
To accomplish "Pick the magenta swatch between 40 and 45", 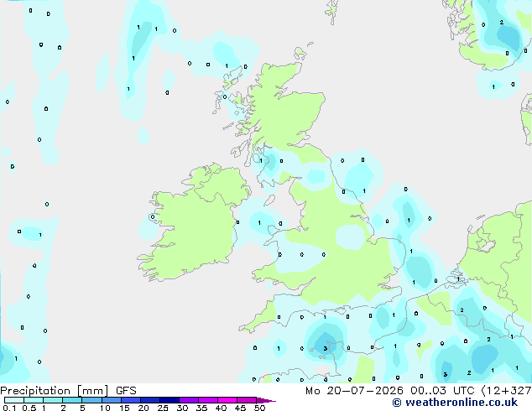I will coord(227,400).
